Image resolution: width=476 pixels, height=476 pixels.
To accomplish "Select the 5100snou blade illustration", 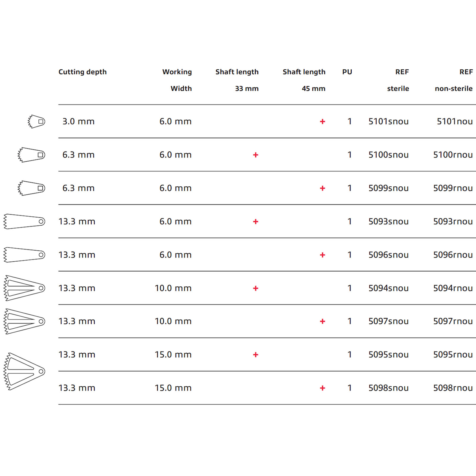I will (x=31, y=155).
